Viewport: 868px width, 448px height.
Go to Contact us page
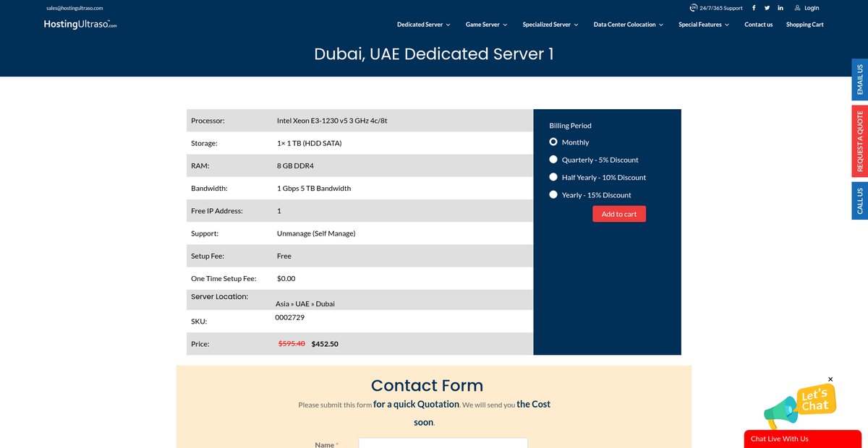[758, 25]
